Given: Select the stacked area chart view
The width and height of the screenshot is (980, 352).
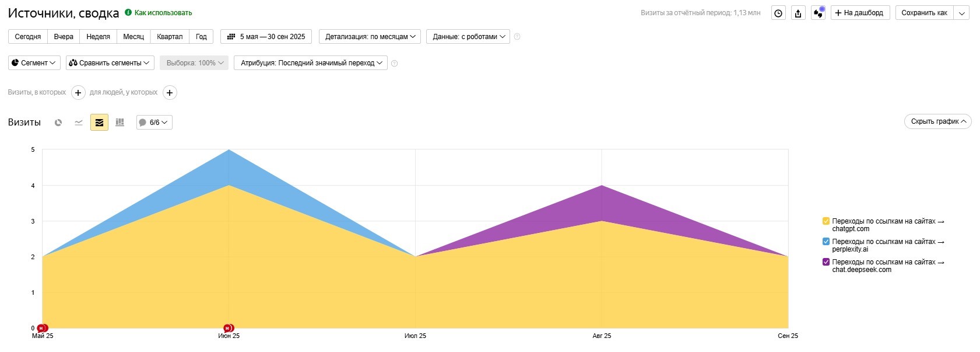Looking at the screenshot, I should point(99,123).
